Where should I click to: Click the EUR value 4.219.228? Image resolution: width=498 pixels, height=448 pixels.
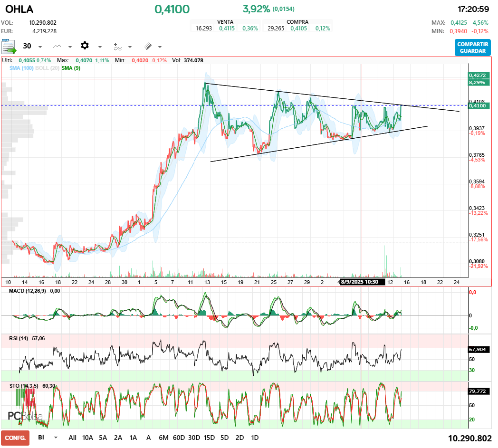click(x=45, y=31)
